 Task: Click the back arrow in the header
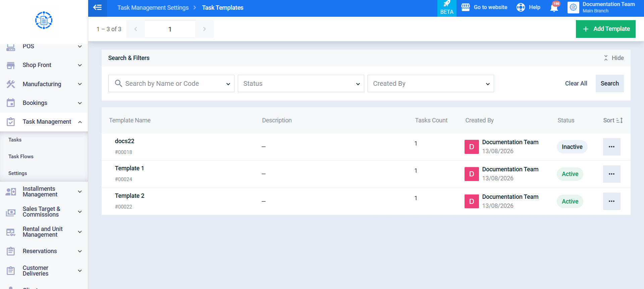[x=97, y=7]
